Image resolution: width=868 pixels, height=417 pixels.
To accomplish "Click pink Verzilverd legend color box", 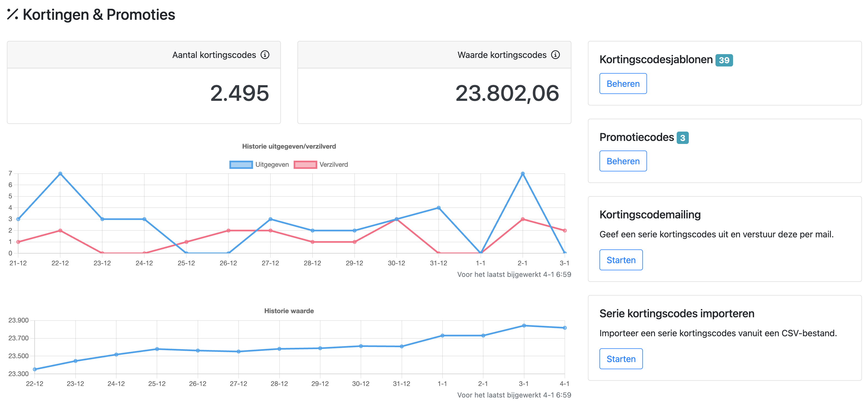I will 305,164.
